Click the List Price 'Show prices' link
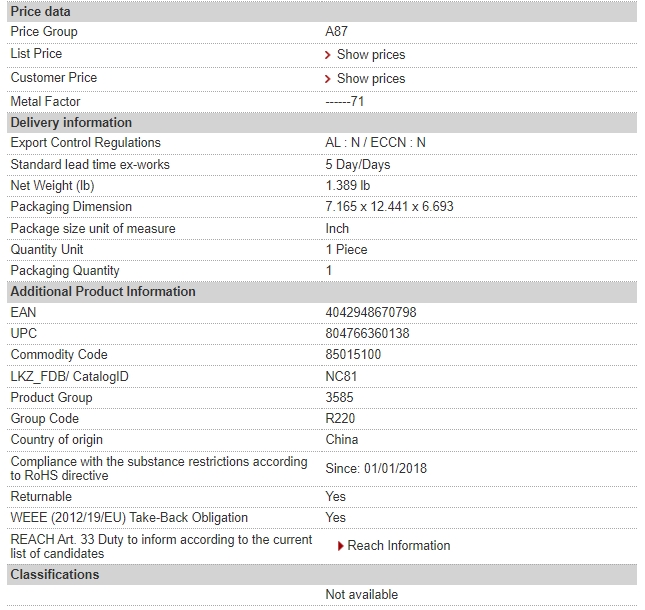 coord(371,54)
